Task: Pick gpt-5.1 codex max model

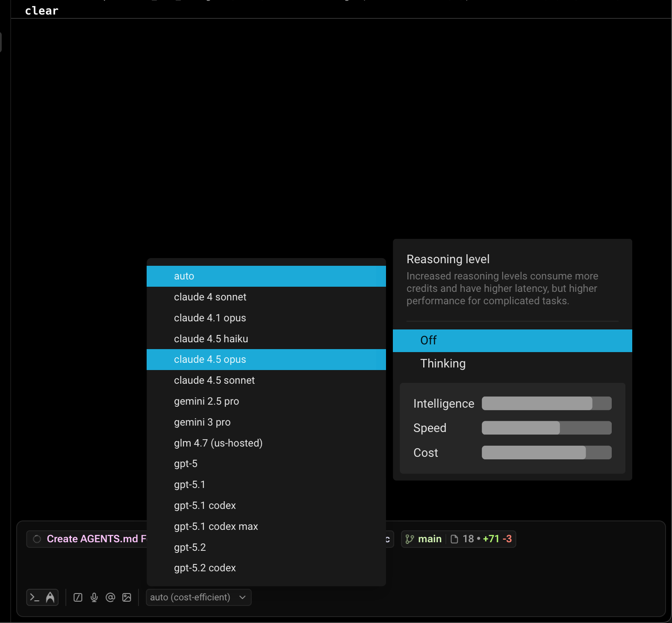Action: pos(266,526)
